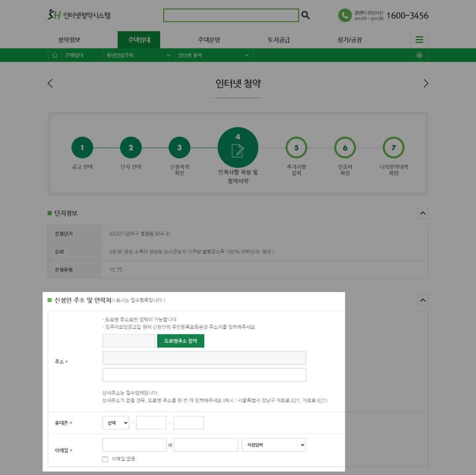
Task: Open the hamburger menu icon
Action: tap(419, 40)
